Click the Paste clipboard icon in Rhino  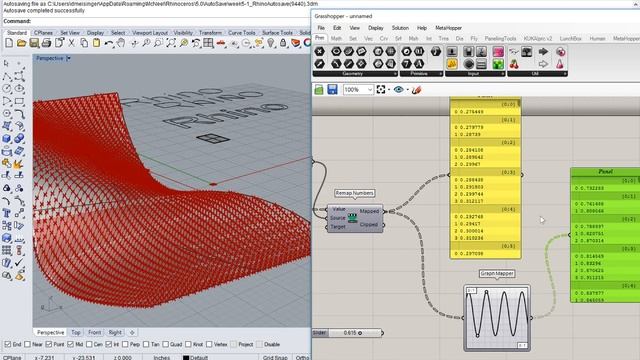pyautogui.click(x=96, y=43)
